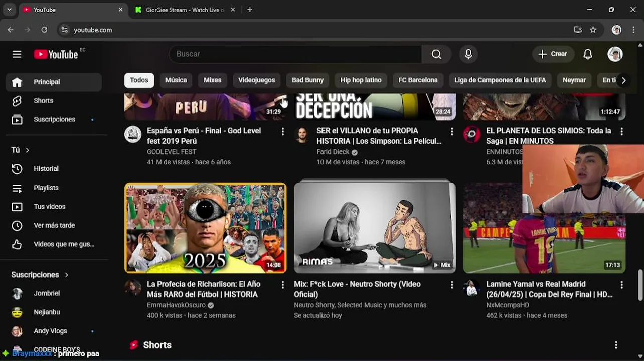Click the Crear button
644x361 pixels.
click(553, 54)
